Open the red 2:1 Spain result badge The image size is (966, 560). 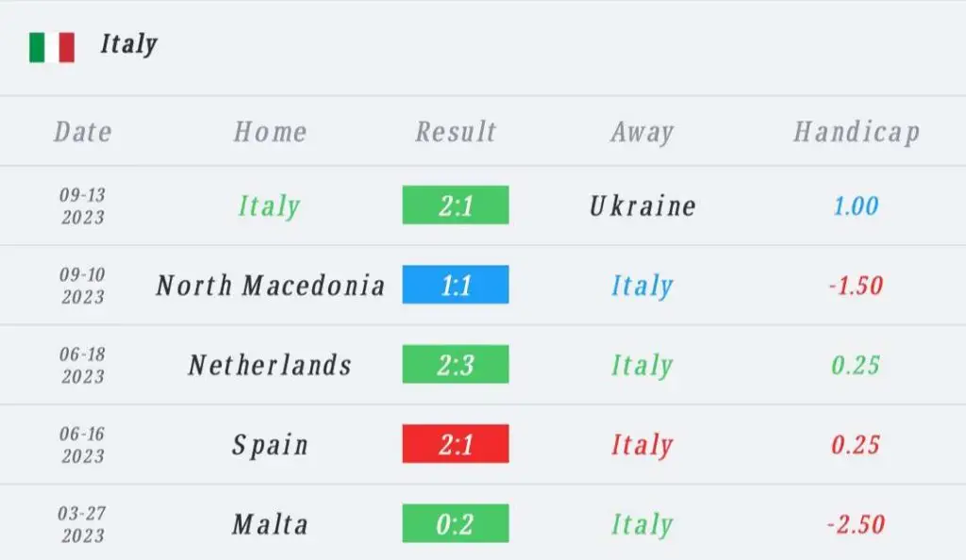(x=456, y=444)
